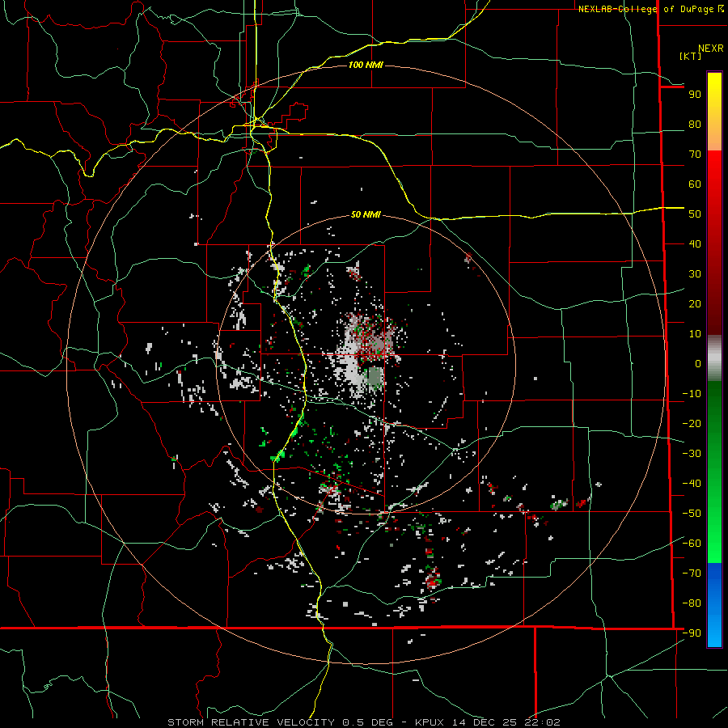Click the 30 value on velocity scale

[695, 274]
